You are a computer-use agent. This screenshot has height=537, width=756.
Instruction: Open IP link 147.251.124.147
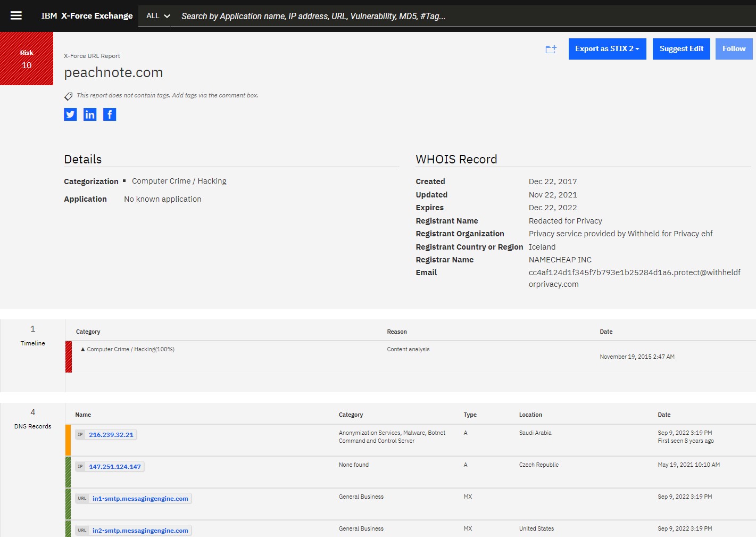tap(110, 467)
